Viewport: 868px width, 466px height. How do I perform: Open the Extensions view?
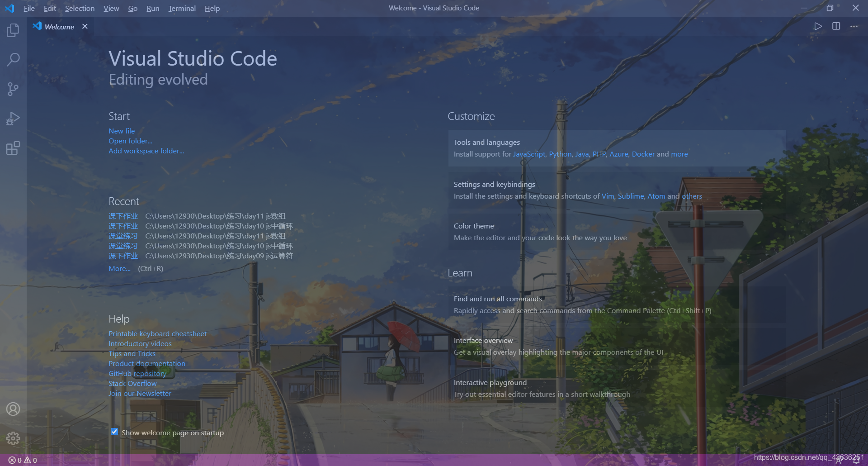click(x=13, y=148)
